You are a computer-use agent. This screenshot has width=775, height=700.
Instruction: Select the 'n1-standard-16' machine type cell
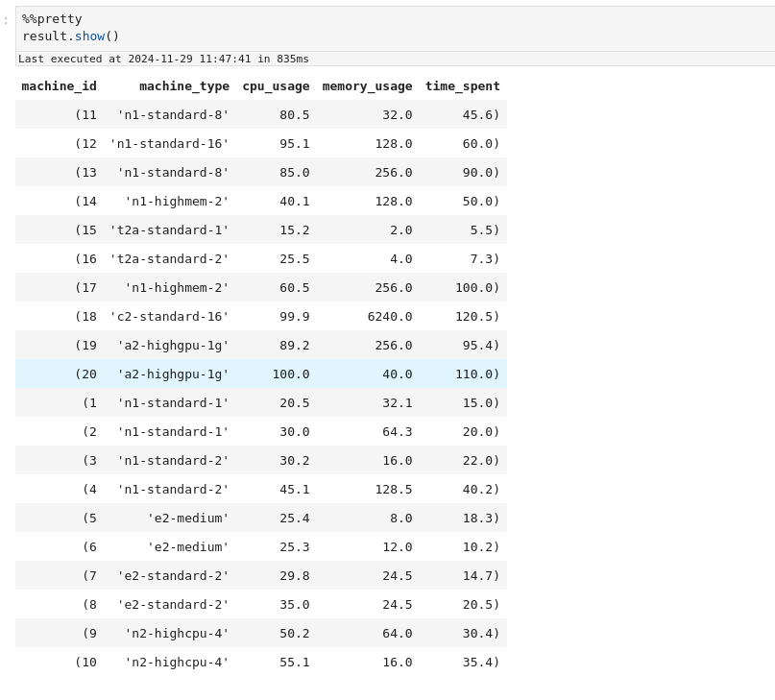[x=169, y=144]
